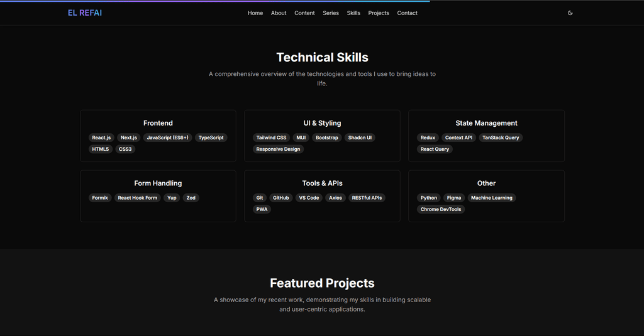This screenshot has height=336, width=644.
Task: Click the RESTful APIs tag
Action: pos(367,198)
